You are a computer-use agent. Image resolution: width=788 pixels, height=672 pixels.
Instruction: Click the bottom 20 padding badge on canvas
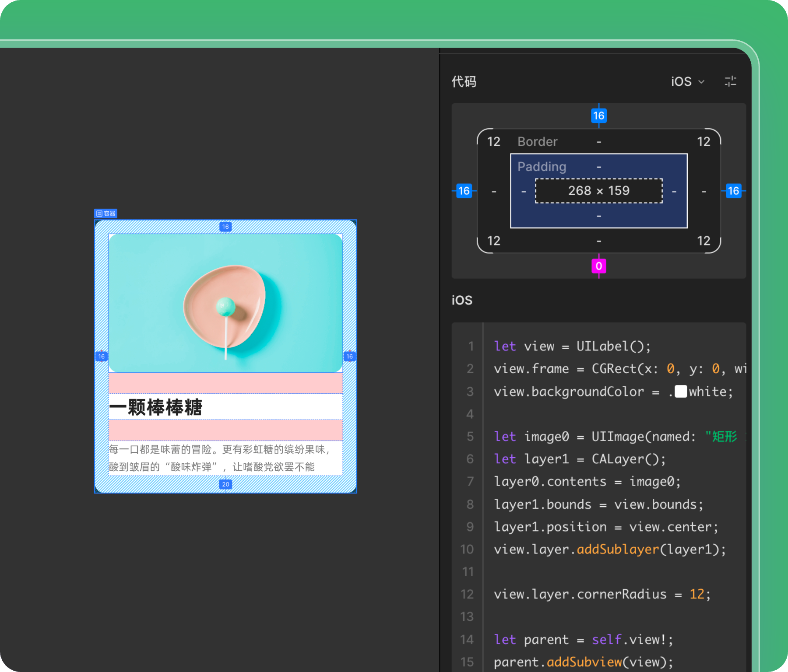point(225,484)
